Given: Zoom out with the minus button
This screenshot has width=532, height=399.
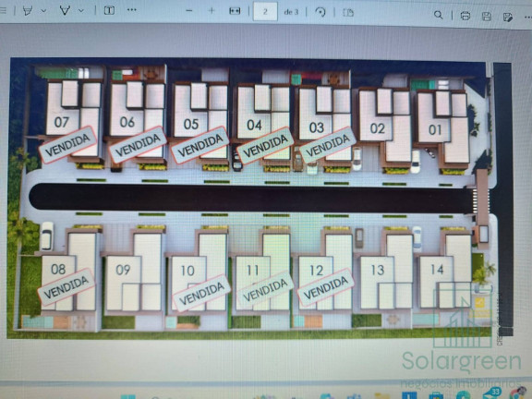Looking at the screenshot, I should click(189, 11).
